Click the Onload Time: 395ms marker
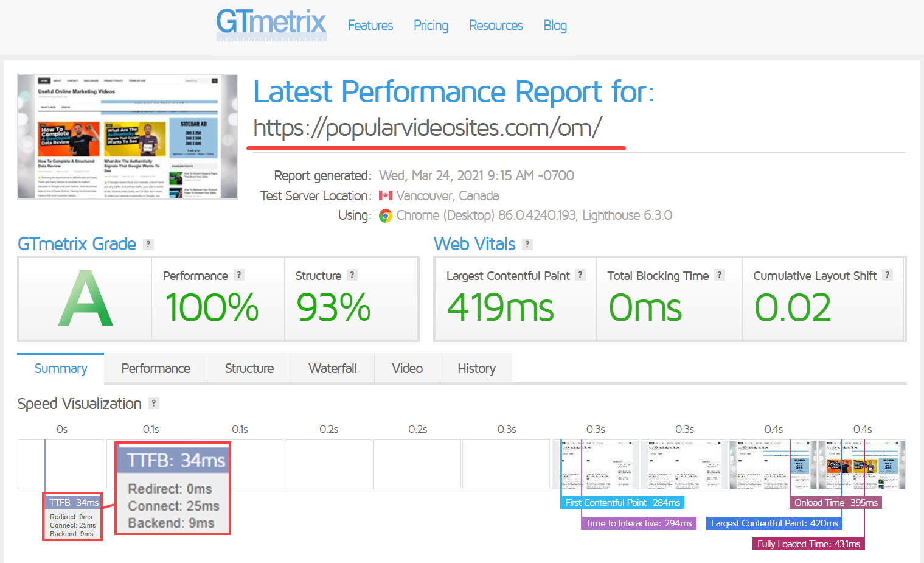Image resolution: width=924 pixels, height=563 pixels. coord(836,502)
